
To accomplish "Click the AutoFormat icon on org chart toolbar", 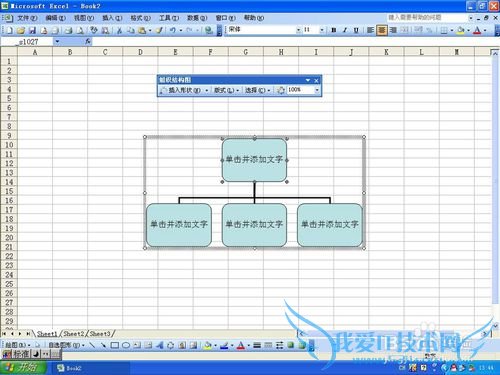I will pyautogui.click(x=281, y=90).
